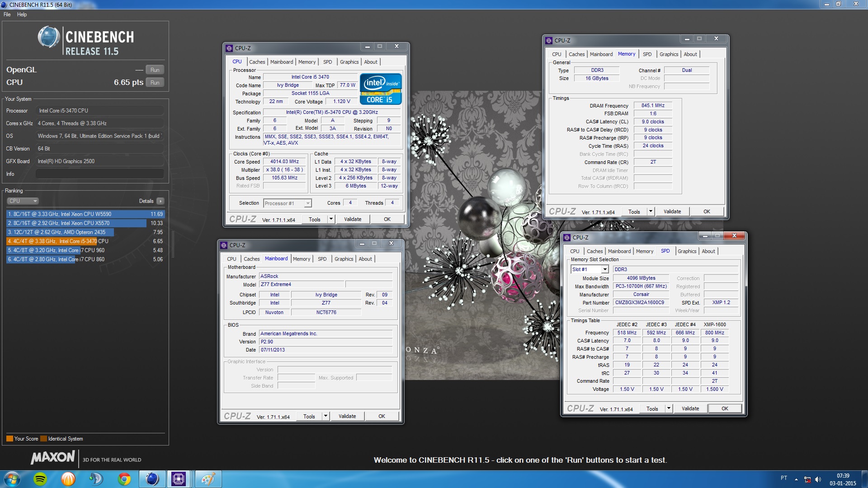This screenshot has width=868, height=488.
Task: Click the Cinebench globe logo
Action: click(x=49, y=37)
